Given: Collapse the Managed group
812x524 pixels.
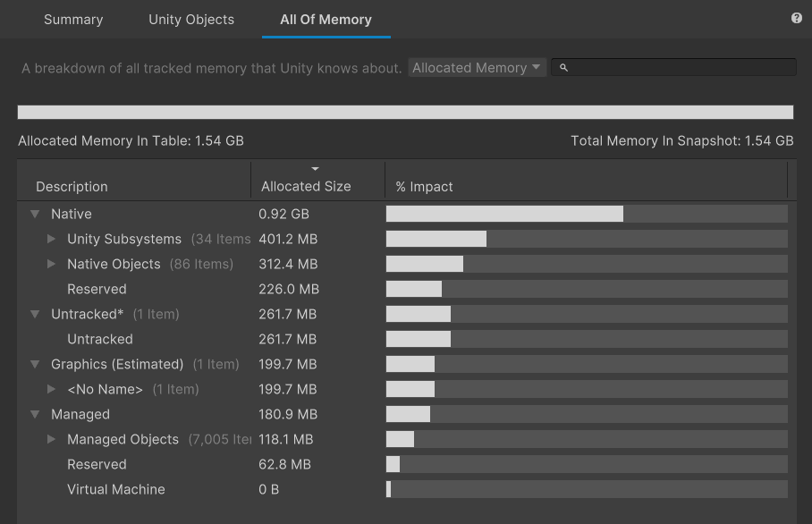Looking at the screenshot, I should pyautogui.click(x=35, y=415).
